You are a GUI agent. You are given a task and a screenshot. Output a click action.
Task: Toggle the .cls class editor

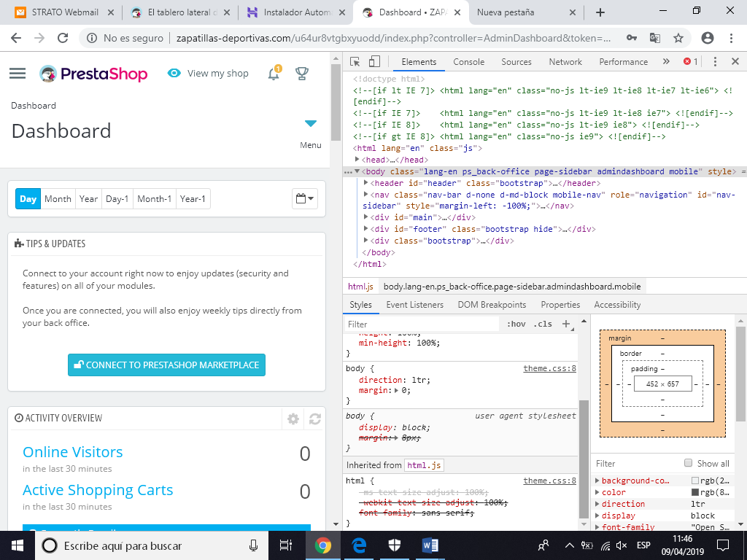tap(543, 324)
